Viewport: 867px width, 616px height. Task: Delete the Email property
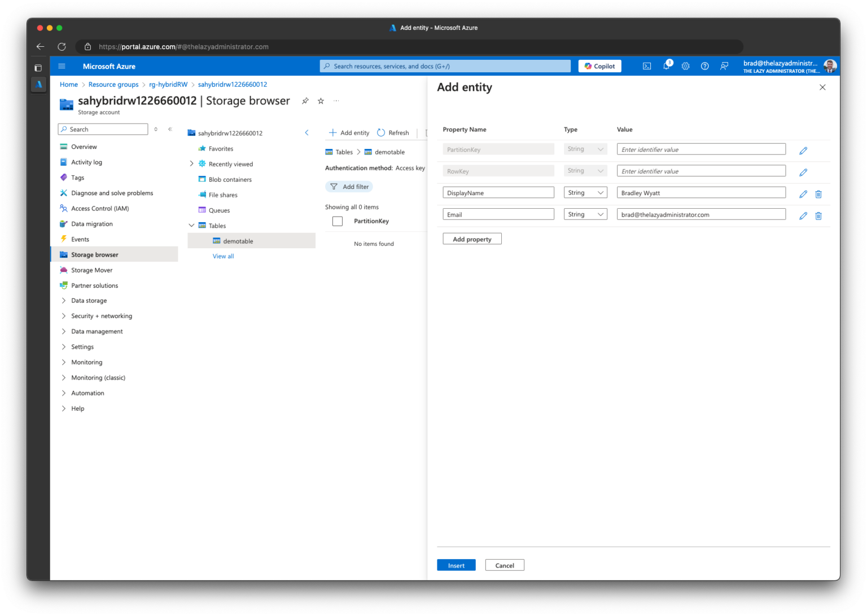[818, 215]
